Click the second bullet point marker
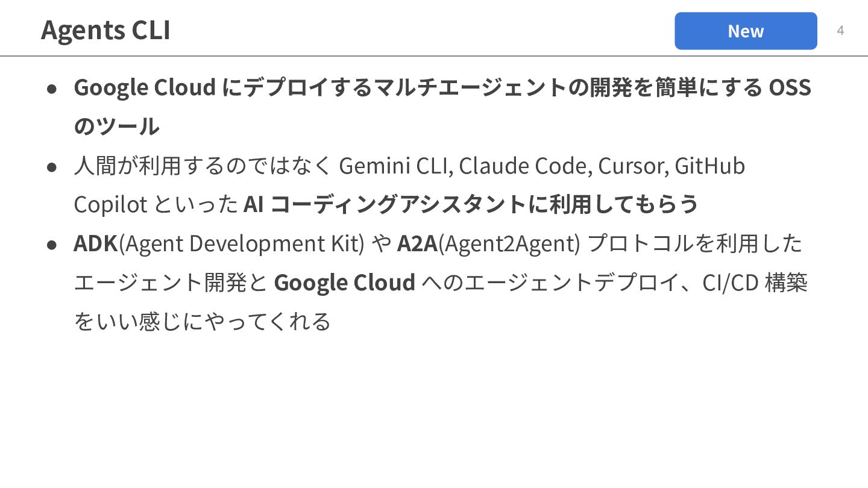This screenshot has height=488, width=868. point(52,166)
